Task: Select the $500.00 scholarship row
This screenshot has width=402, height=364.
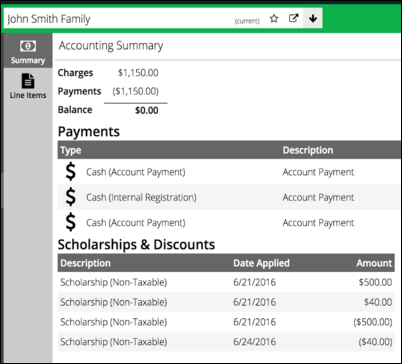Action: (x=226, y=282)
